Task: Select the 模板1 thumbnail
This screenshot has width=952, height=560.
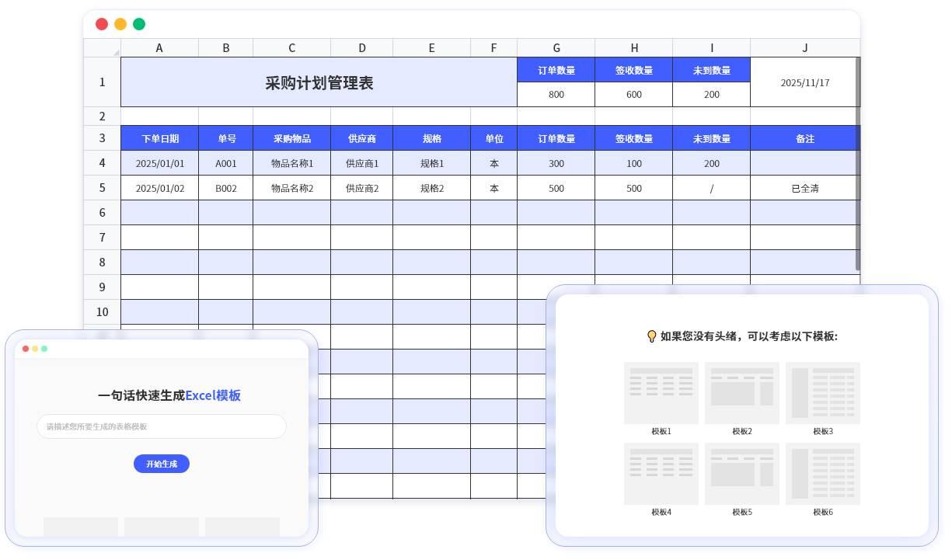Action: click(661, 392)
